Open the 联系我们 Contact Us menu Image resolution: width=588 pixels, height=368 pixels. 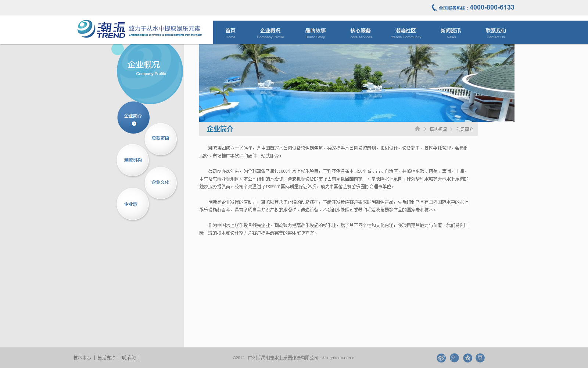[496, 33]
